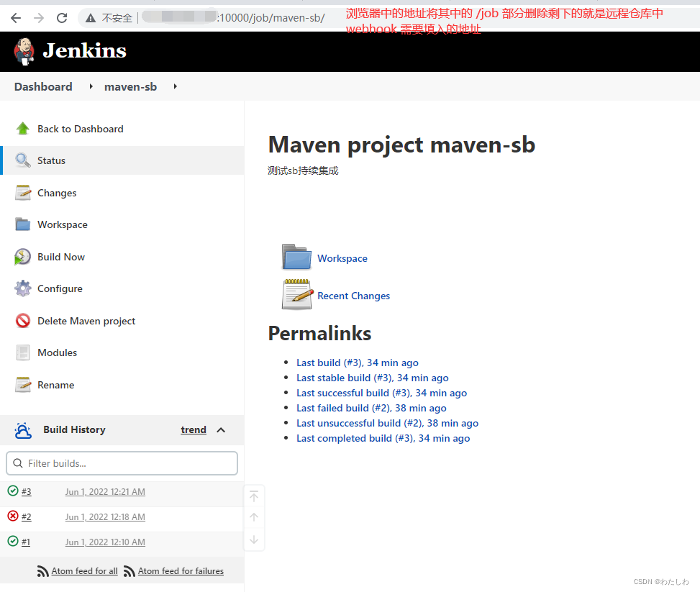The image size is (700, 592).
Task: Open Dashboard breadcrumb
Action: tap(43, 86)
